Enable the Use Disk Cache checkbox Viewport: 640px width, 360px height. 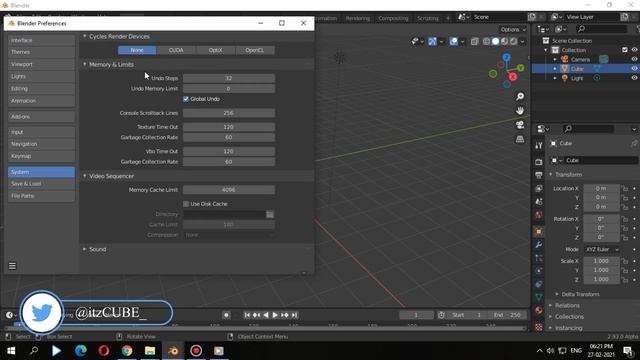[x=186, y=204]
